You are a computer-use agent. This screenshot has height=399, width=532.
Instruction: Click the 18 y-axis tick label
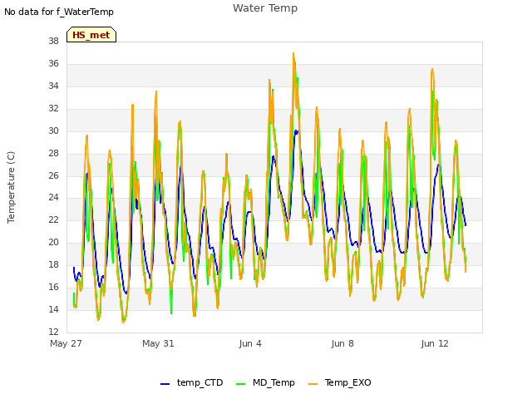point(53,264)
